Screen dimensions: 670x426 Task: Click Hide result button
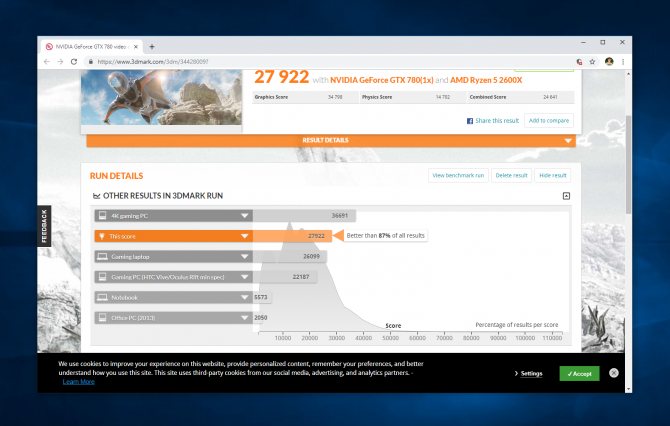[552, 176]
